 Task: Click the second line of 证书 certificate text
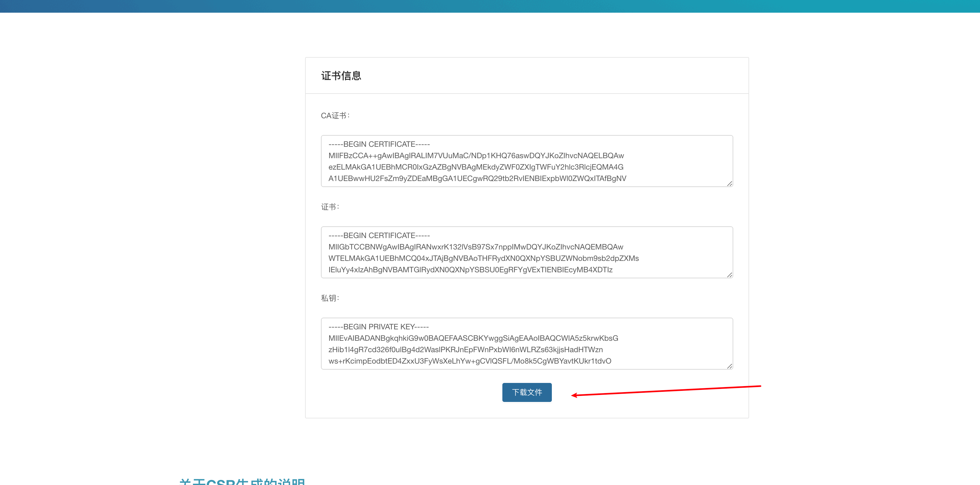coord(476,247)
